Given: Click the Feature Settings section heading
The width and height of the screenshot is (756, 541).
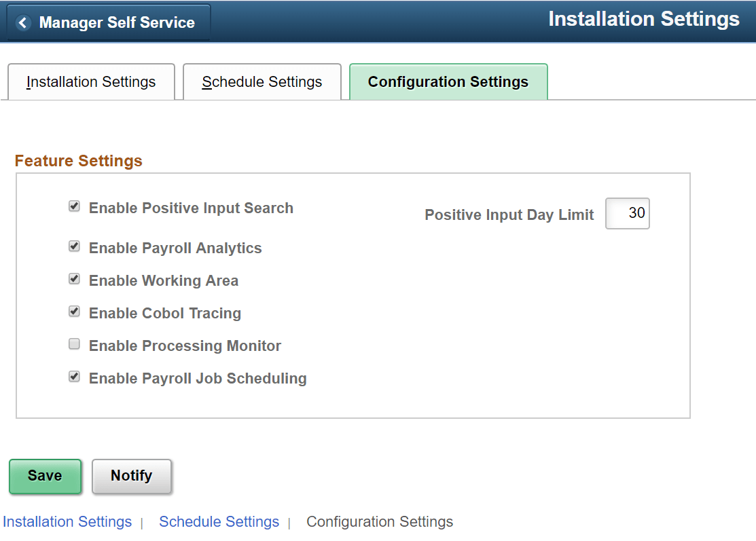Looking at the screenshot, I should point(78,161).
